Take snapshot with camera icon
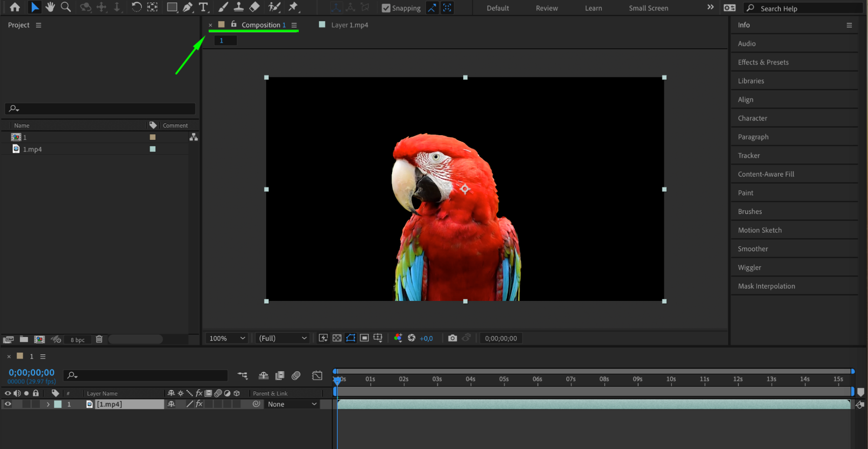Image resolution: width=868 pixels, height=449 pixels. (452, 338)
